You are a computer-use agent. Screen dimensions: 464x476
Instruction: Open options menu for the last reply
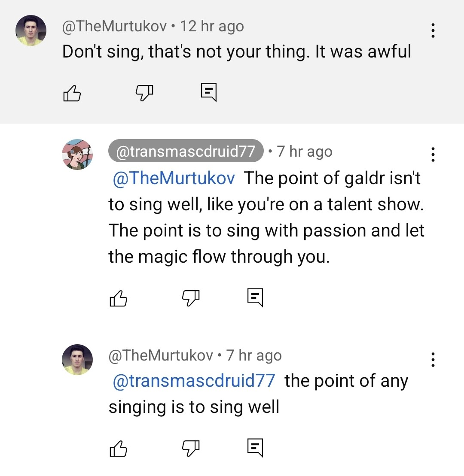[433, 359]
